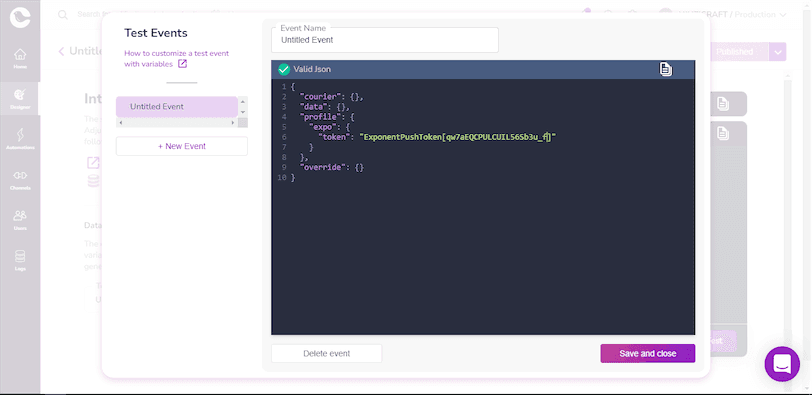Click the external link icon beside variables

click(x=182, y=64)
